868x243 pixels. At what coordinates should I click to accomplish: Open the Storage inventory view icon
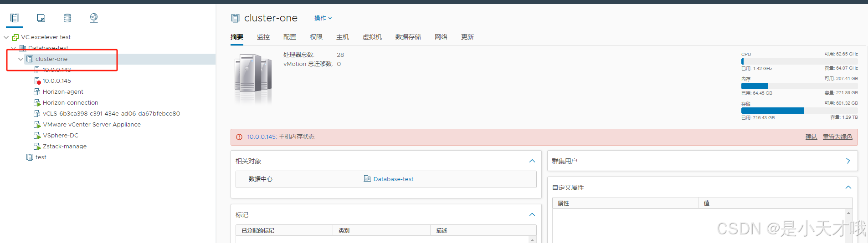[x=67, y=18]
